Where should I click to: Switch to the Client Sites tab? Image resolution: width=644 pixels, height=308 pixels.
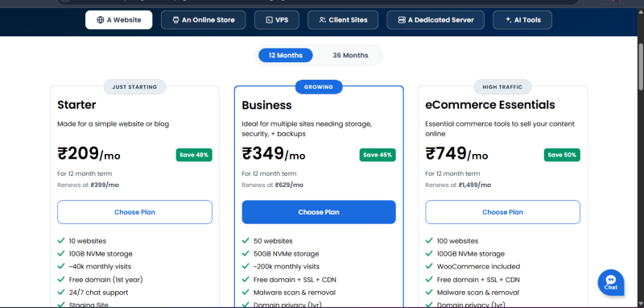[343, 19]
